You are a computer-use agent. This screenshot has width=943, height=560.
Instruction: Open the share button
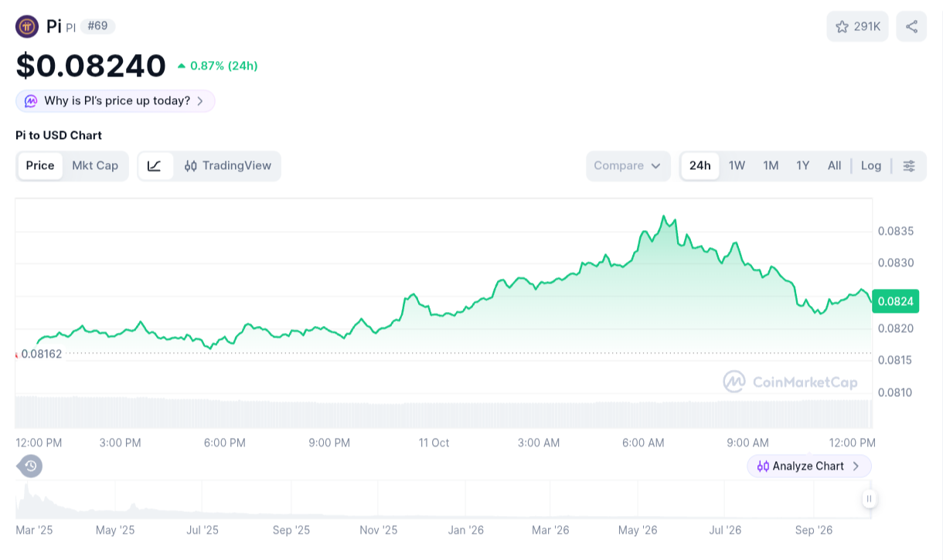tap(911, 26)
